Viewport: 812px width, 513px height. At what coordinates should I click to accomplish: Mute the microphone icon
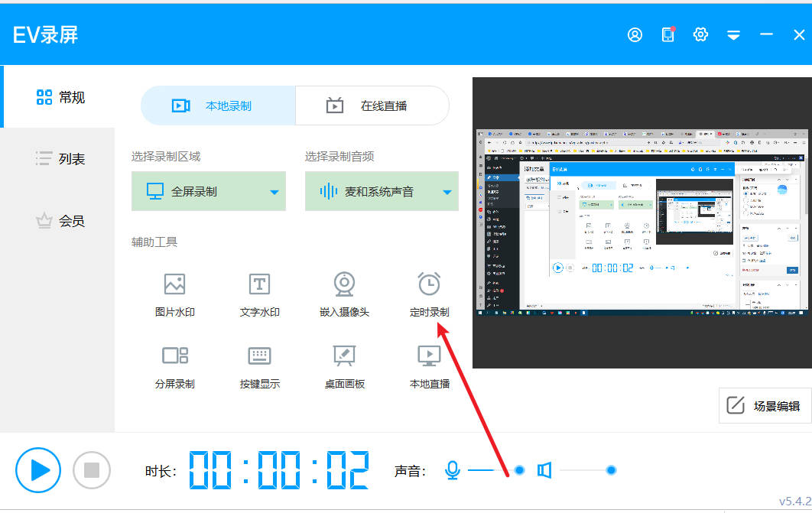point(453,470)
